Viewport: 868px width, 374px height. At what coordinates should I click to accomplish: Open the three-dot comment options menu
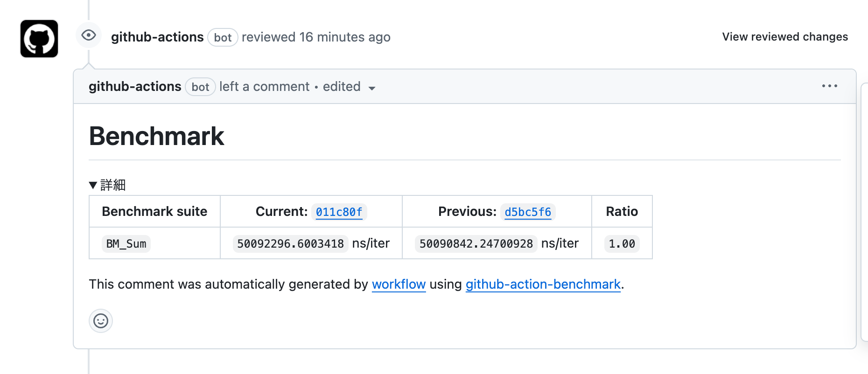point(829,86)
